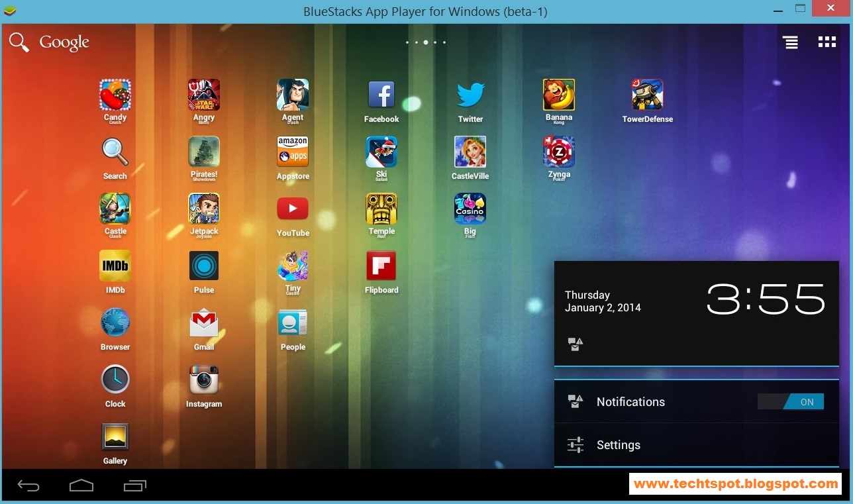This screenshot has width=853, height=504.
Task: Open the People contacts app
Action: click(x=293, y=323)
